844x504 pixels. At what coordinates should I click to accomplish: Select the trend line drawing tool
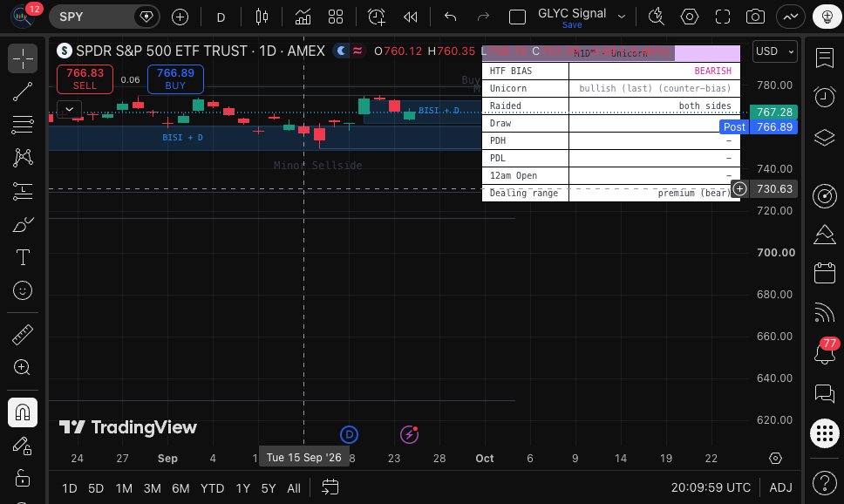(x=23, y=92)
